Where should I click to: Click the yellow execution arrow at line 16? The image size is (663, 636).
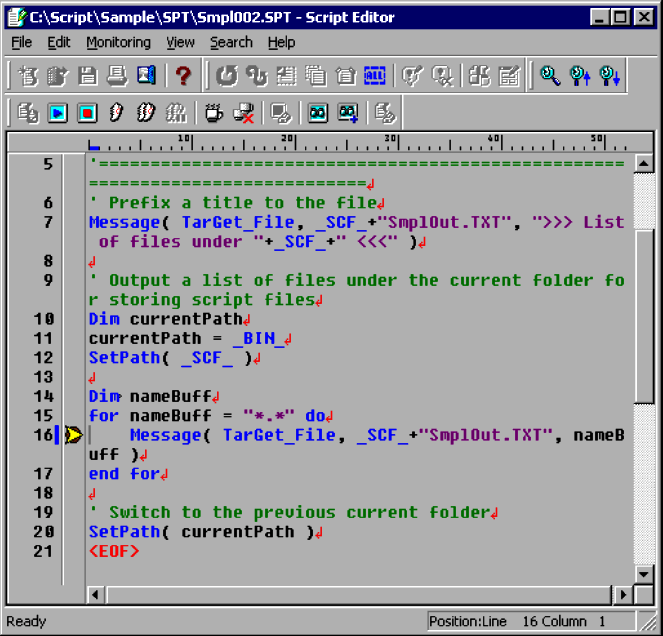pyautogui.click(x=74, y=435)
